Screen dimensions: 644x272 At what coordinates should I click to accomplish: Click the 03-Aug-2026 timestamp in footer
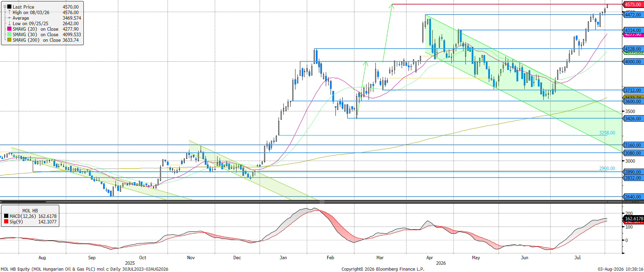click(x=621, y=269)
